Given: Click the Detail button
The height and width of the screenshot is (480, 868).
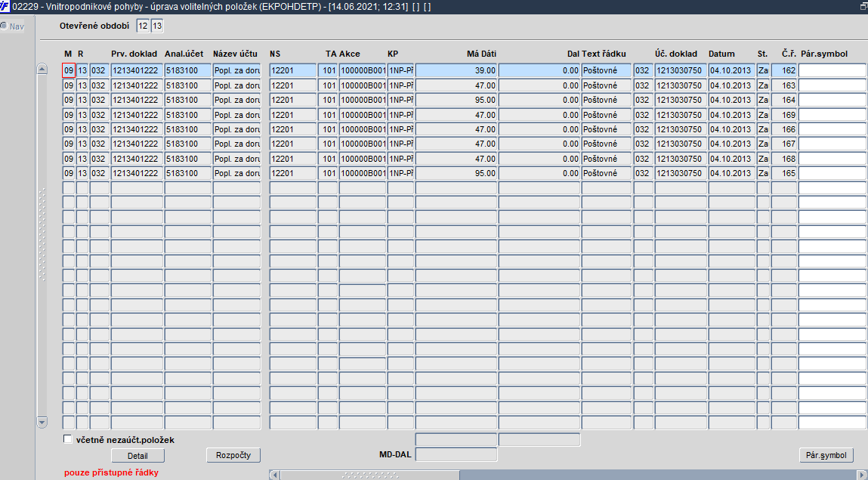Looking at the screenshot, I should tap(137, 456).
